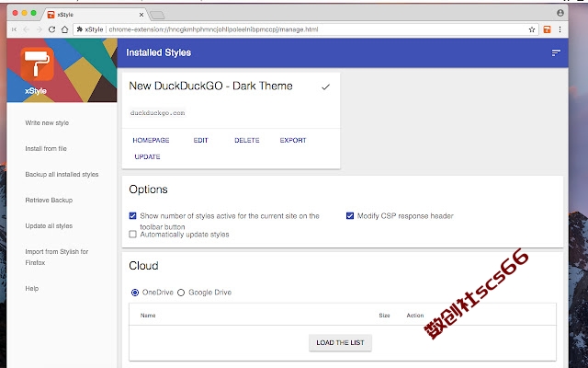Viewport: 588px width, 368px height.
Task: Choose Install from file in sidebar
Action: 46,148
